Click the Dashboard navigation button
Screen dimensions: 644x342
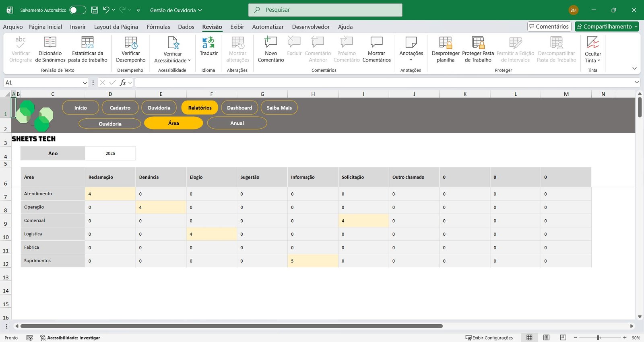coord(239,108)
